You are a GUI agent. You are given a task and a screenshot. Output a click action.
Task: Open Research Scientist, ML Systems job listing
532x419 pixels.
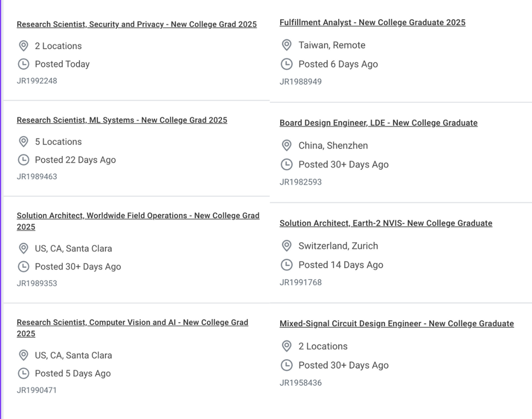pyautogui.click(x=122, y=120)
